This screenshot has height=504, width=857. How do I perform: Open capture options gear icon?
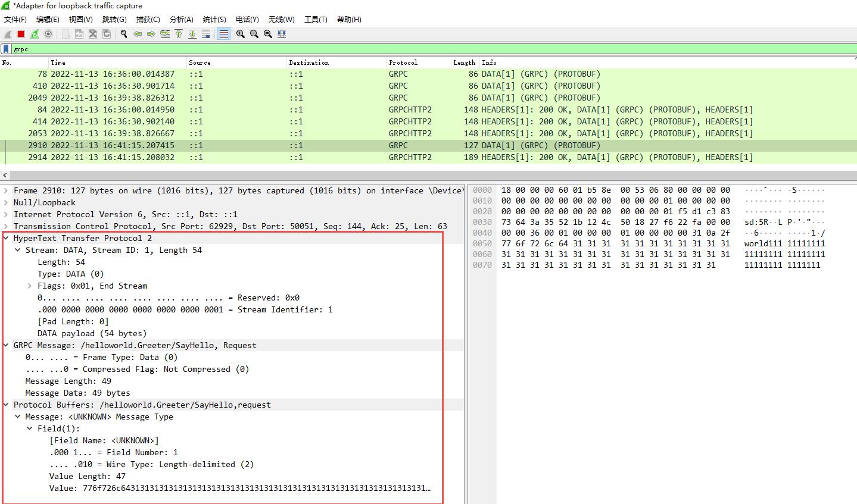(49, 34)
